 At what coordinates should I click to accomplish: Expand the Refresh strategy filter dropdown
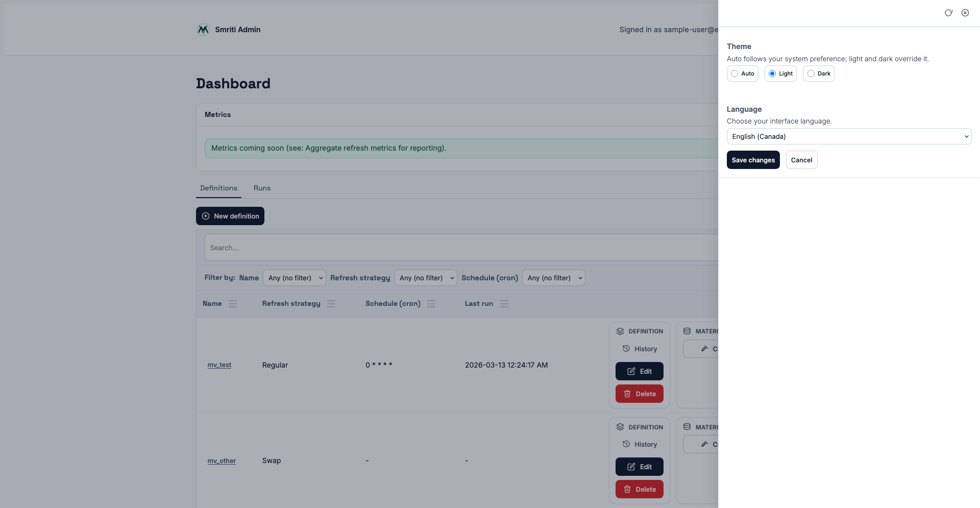pos(426,278)
